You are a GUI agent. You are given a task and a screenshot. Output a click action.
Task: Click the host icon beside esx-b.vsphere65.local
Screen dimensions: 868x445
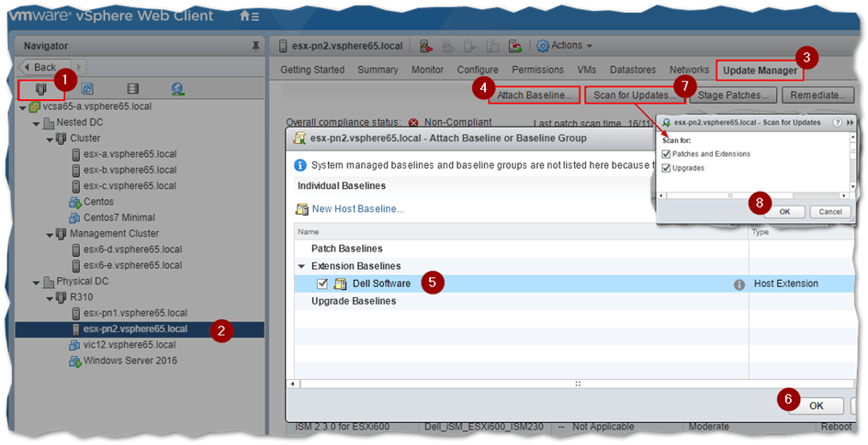pyautogui.click(x=76, y=171)
